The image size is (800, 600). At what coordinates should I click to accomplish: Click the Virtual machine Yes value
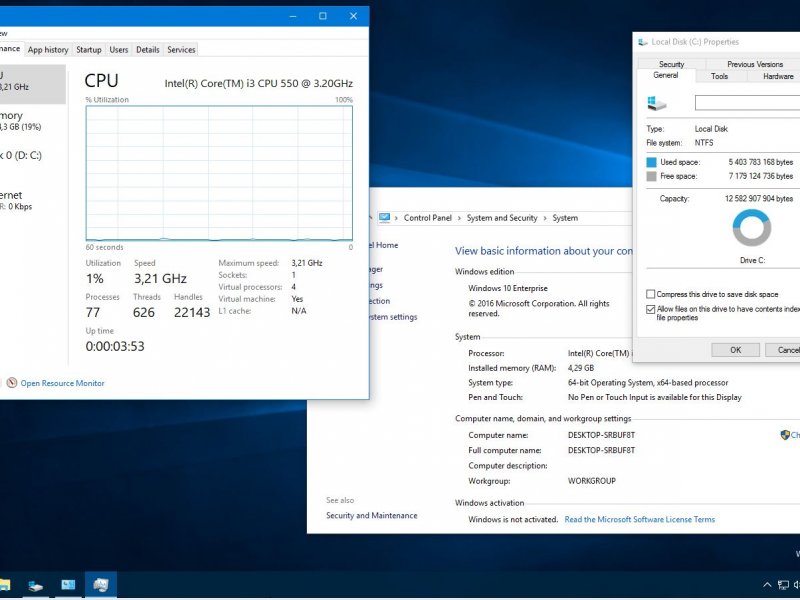(x=297, y=299)
